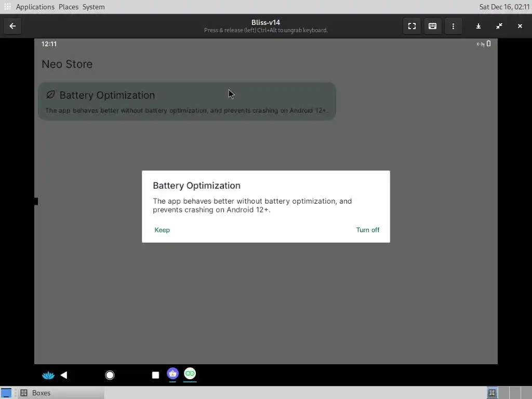The image size is (532, 399).
Task: Open the green infinity app icon in the taskbar
Action: (x=190, y=374)
